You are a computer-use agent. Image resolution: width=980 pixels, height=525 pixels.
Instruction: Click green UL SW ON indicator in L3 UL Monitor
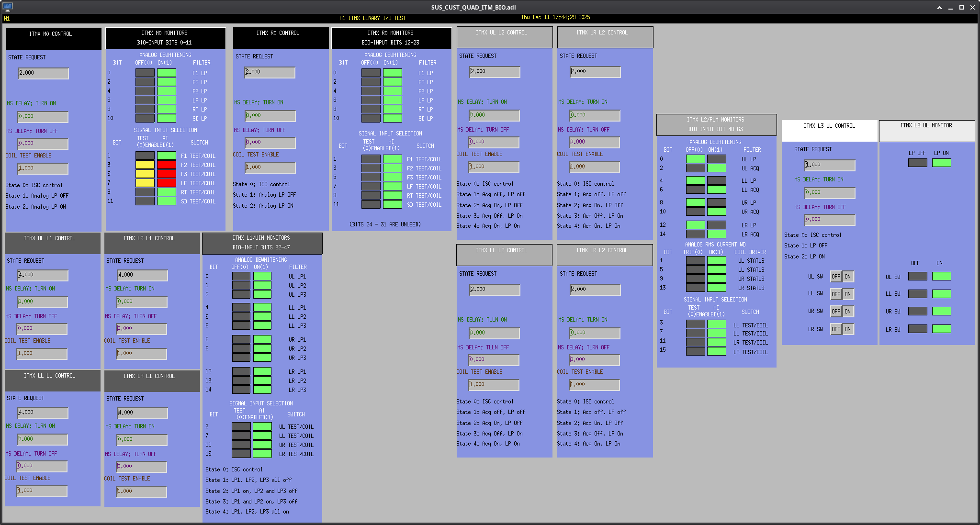pyautogui.click(x=941, y=276)
